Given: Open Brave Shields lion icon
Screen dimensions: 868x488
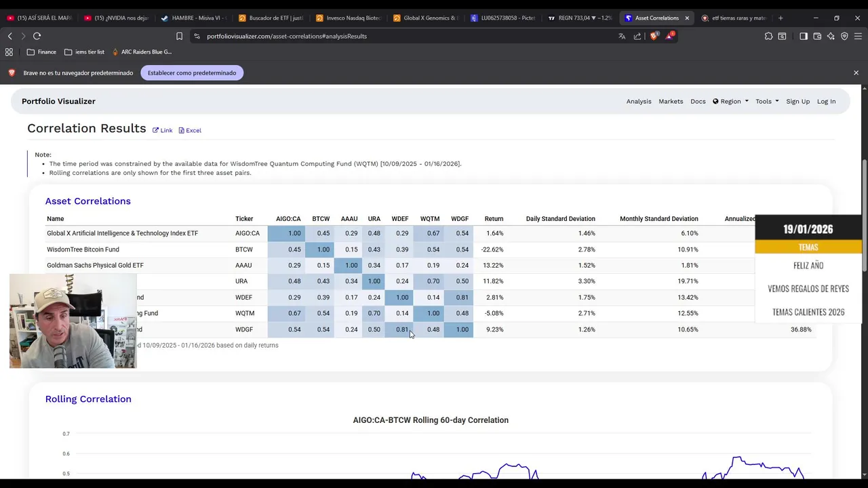Looking at the screenshot, I should tap(654, 36).
